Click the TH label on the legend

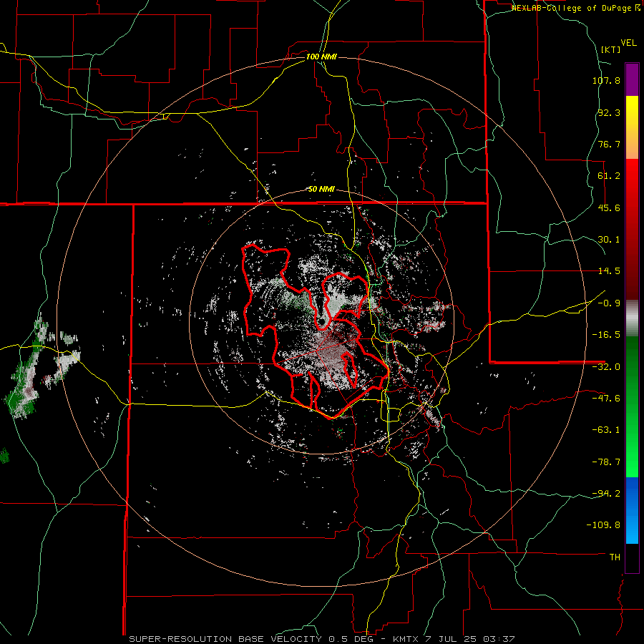pos(615,557)
